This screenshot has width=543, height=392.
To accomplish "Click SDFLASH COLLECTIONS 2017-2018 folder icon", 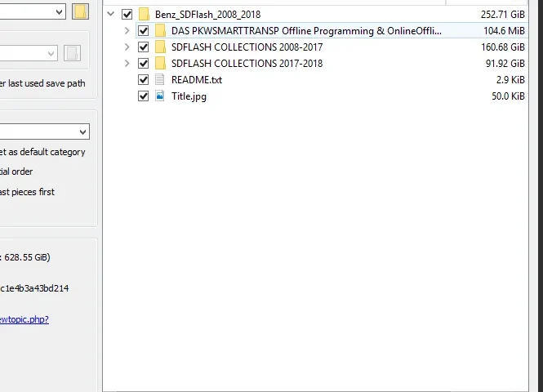I will click(160, 63).
